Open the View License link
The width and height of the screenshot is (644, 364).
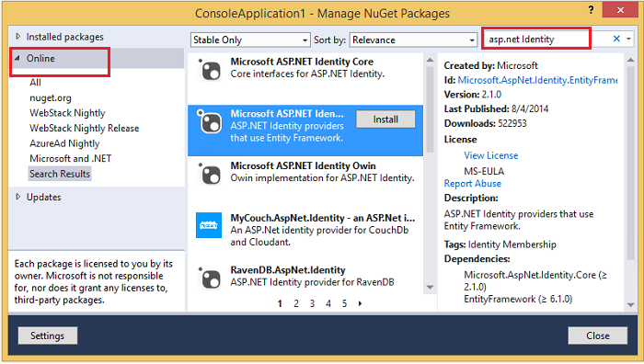tap(490, 155)
